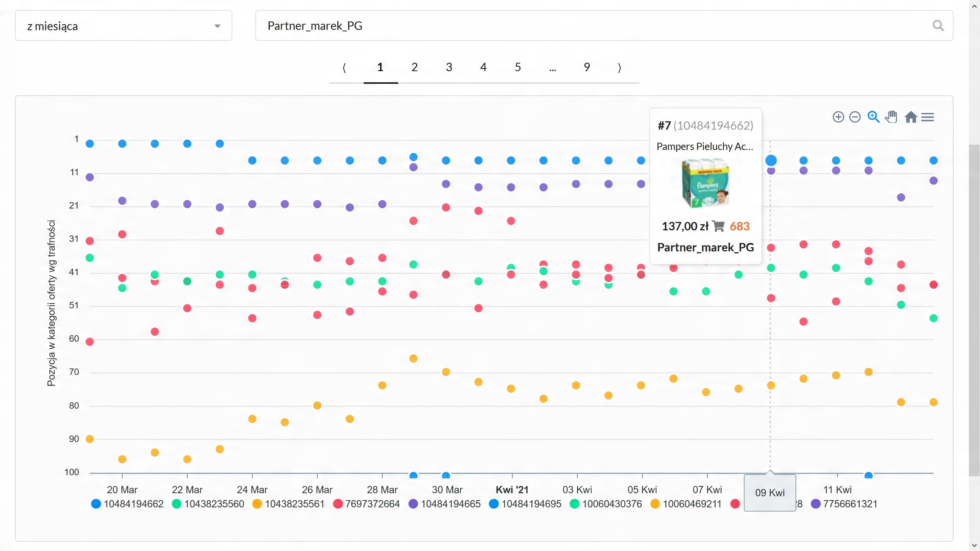Activate the selection zoom magnifier tool
This screenshot has height=551, width=980.
[x=873, y=117]
